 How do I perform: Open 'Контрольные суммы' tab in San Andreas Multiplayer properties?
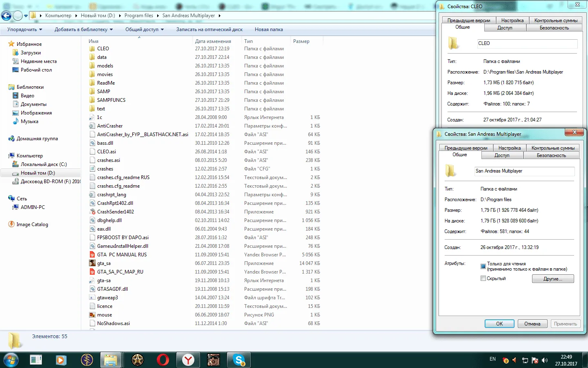pyautogui.click(x=553, y=148)
